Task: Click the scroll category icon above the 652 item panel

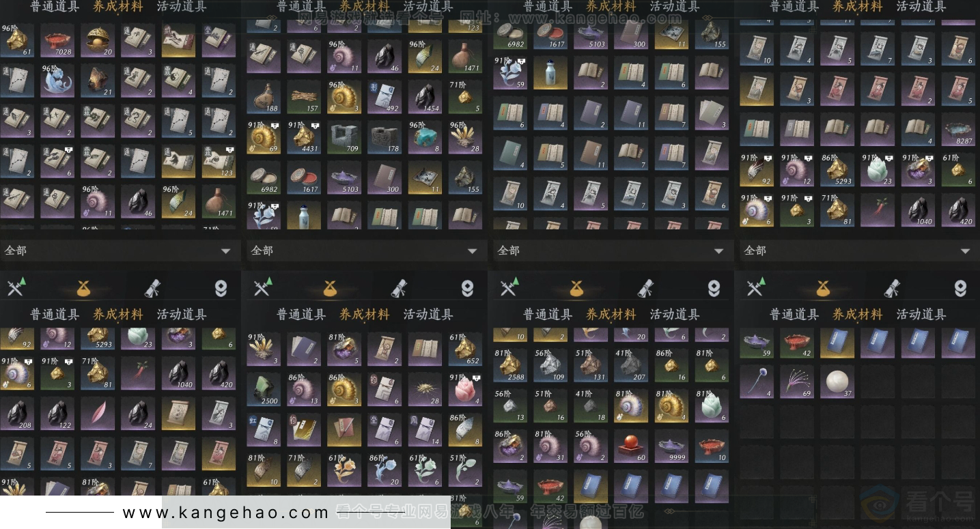Action: pos(400,289)
